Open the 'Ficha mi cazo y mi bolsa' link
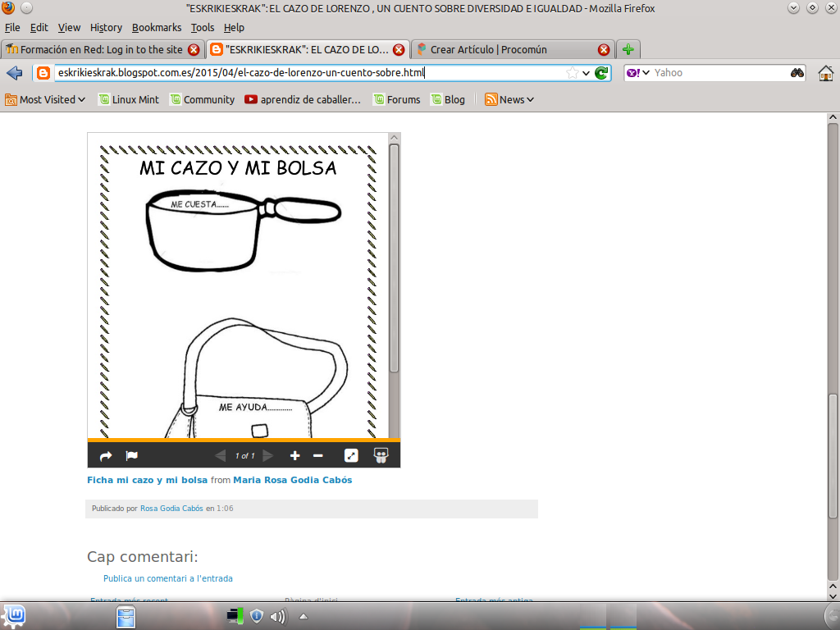Viewport: 840px width, 630px height. pos(147,480)
